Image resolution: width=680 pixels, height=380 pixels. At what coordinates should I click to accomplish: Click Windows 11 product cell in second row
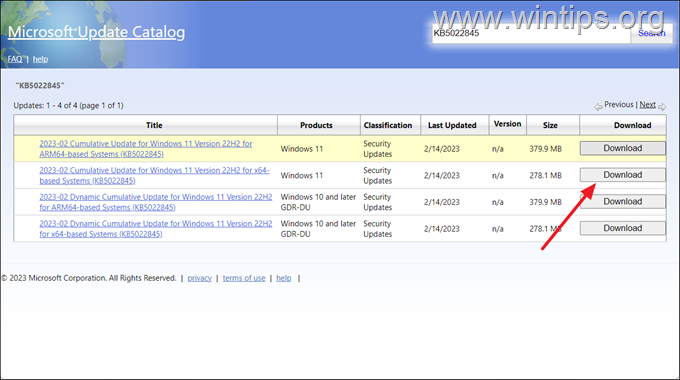(x=302, y=175)
